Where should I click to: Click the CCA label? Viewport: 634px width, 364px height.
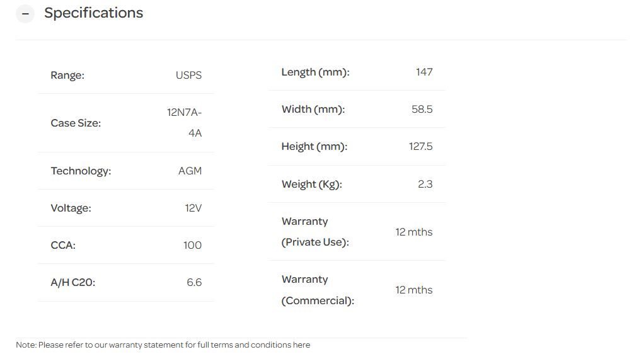63,246
